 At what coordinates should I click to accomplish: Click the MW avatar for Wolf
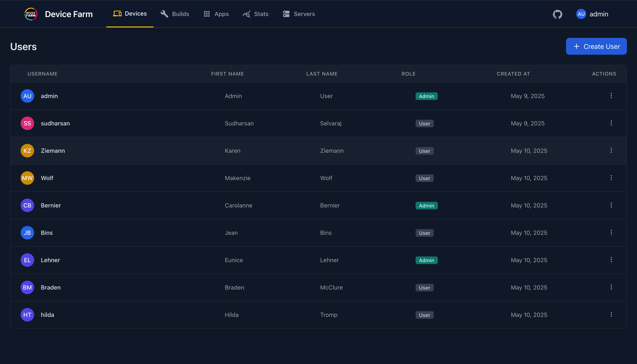click(x=27, y=178)
